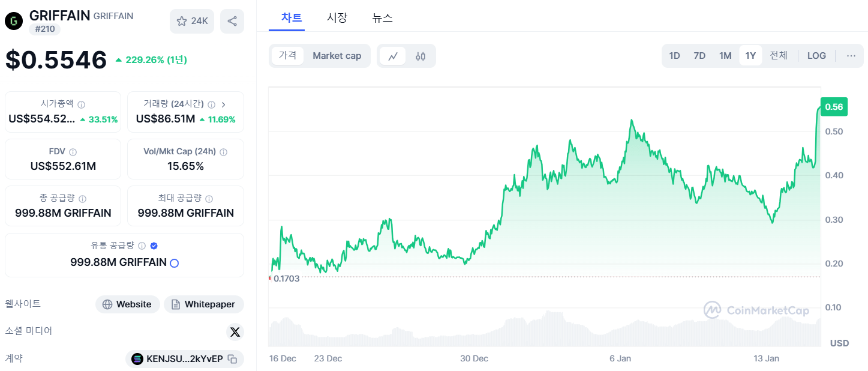Copy the contract address via the copy icon
The width and height of the screenshot is (868, 371).
[232, 359]
